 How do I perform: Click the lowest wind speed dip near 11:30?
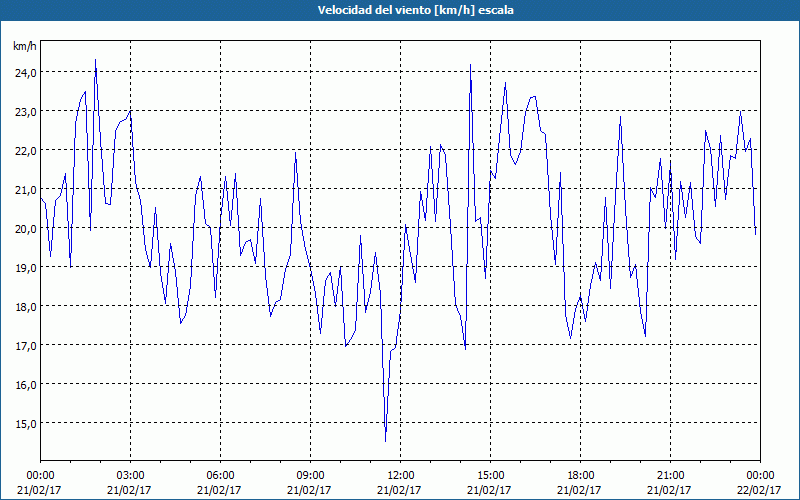pyautogui.click(x=385, y=441)
